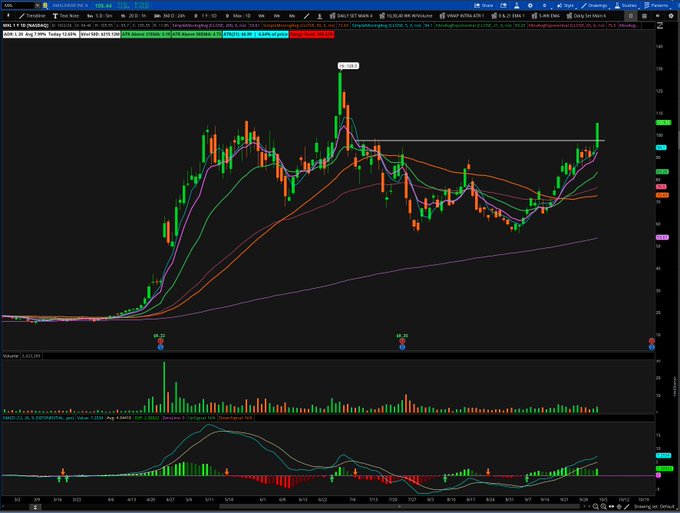Select the pointer cursor tool
680x513 pixels.
[x=8, y=16]
